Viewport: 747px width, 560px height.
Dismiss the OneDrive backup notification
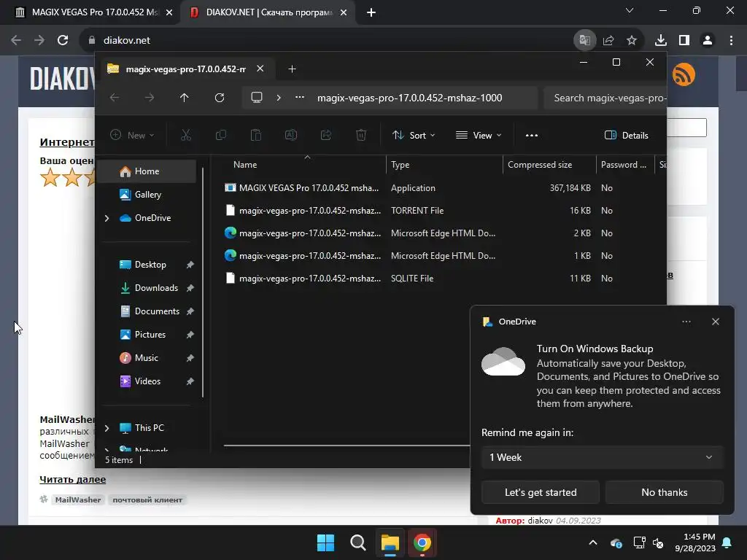[716, 322]
